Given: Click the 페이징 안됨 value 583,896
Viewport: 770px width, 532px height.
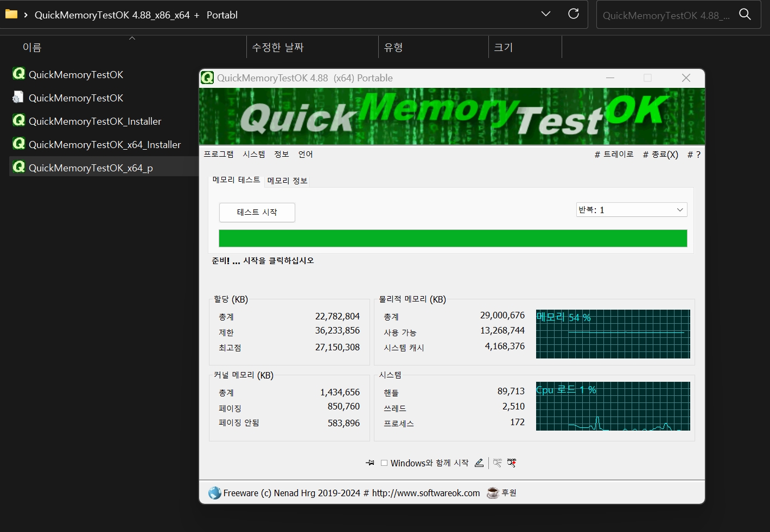Looking at the screenshot, I should [x=343, y=423].
